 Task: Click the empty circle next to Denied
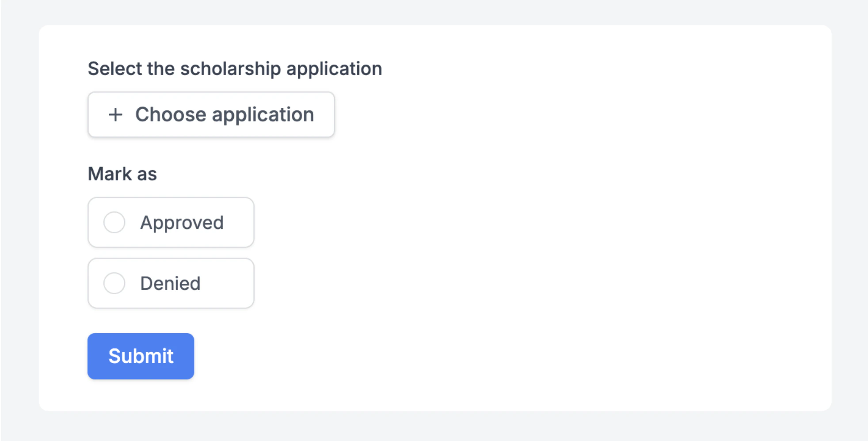click(x=114, y=283)
